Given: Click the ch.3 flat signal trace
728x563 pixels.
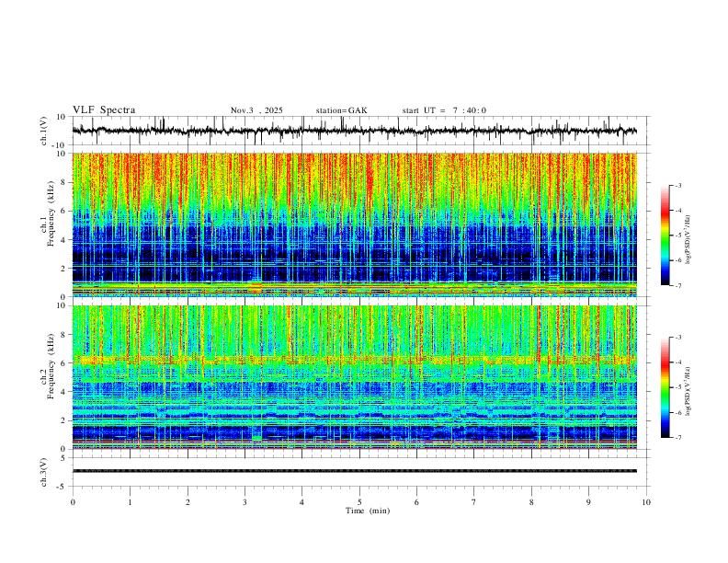Looking at the screenshot, I should (x=355, y=471).
